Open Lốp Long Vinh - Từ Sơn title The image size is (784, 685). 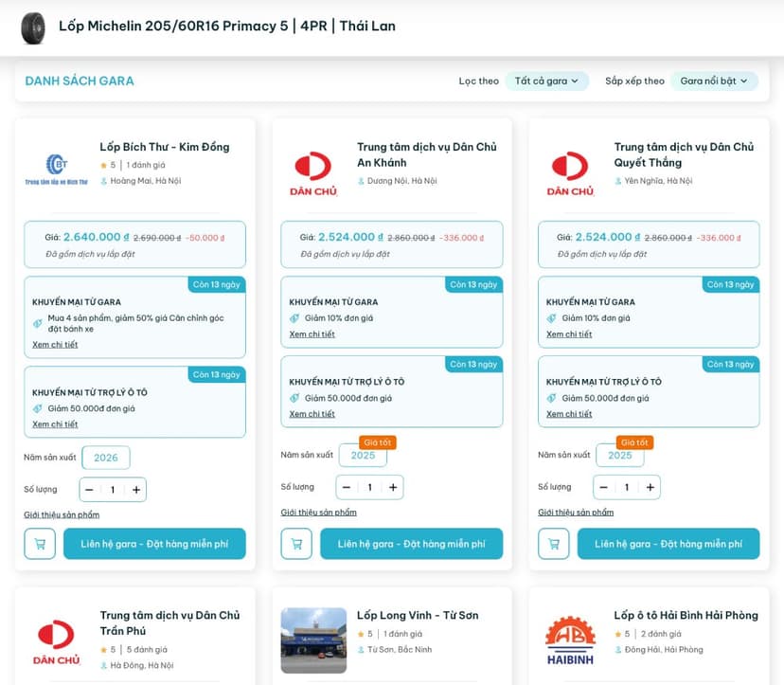[x=418, y=615]
